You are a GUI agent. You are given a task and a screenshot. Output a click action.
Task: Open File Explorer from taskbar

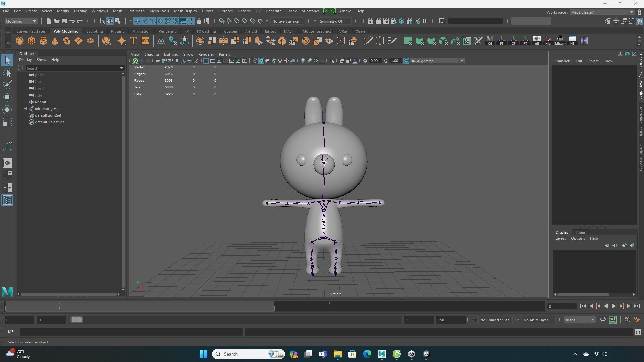point(337,354)
